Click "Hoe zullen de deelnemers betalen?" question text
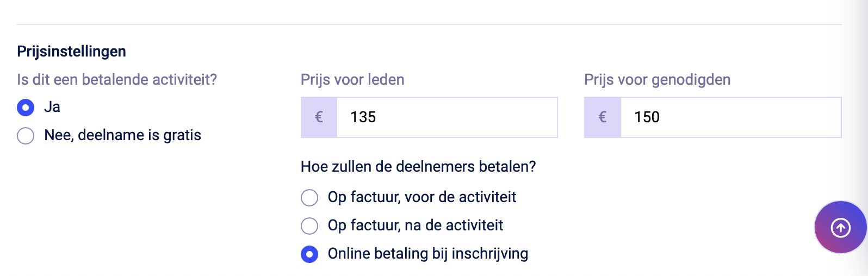This screenshot has width=868, height=276. coord(418,166)
